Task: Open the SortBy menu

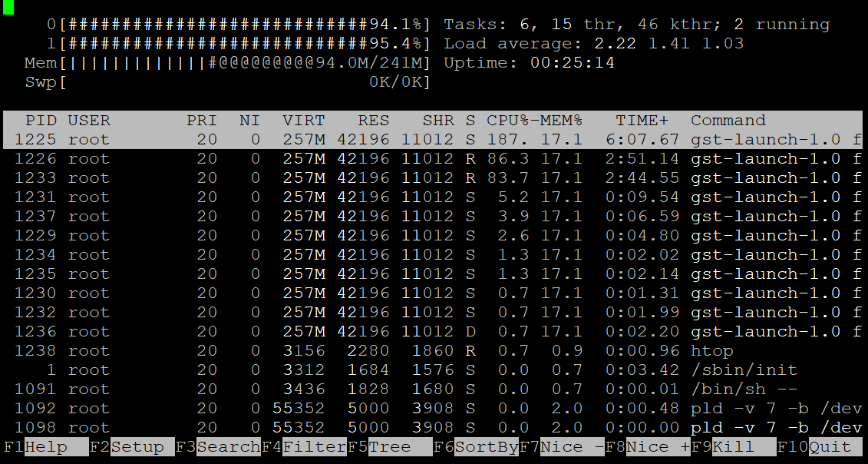Action: pyautogui.click(x=486, y=447)
